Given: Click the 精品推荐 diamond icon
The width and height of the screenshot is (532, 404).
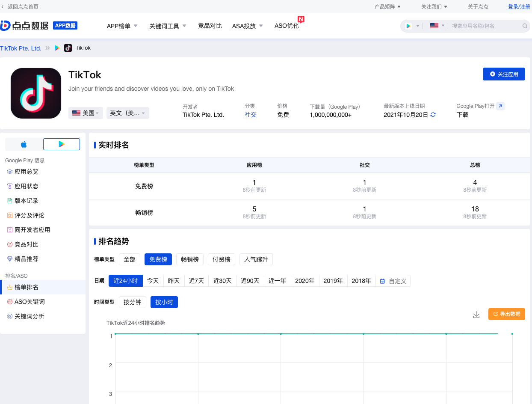Looking at the screenshot, I should 10,259.
